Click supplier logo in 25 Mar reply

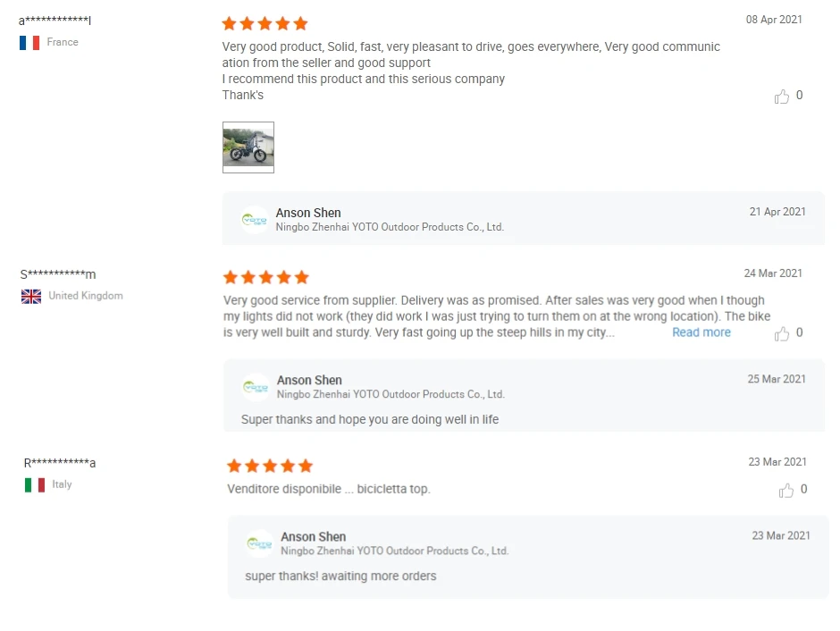tap(256, 387)
